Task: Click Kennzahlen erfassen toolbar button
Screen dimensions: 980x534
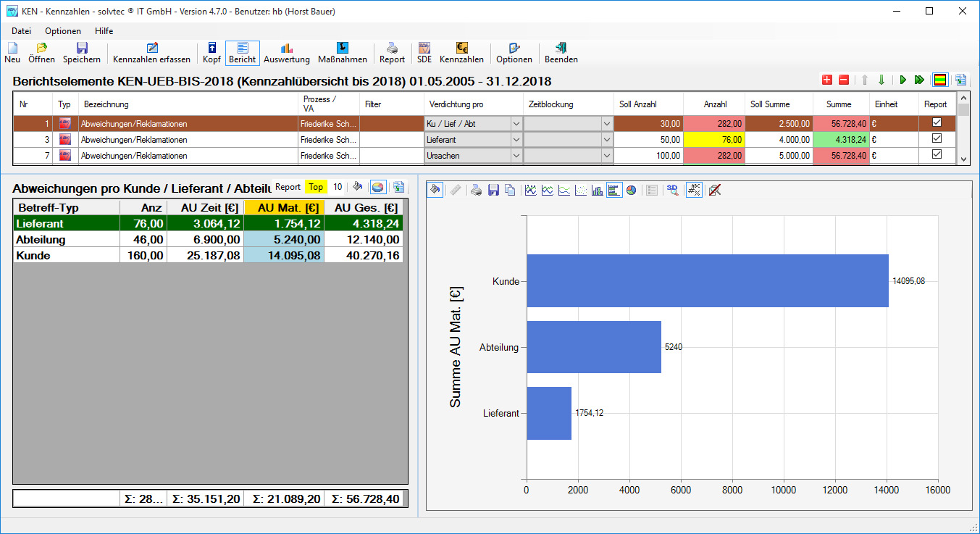Action: [x=151, y=53]
